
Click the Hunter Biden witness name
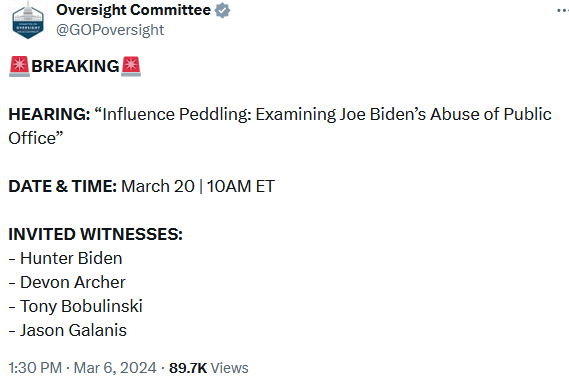click(71, 258)
